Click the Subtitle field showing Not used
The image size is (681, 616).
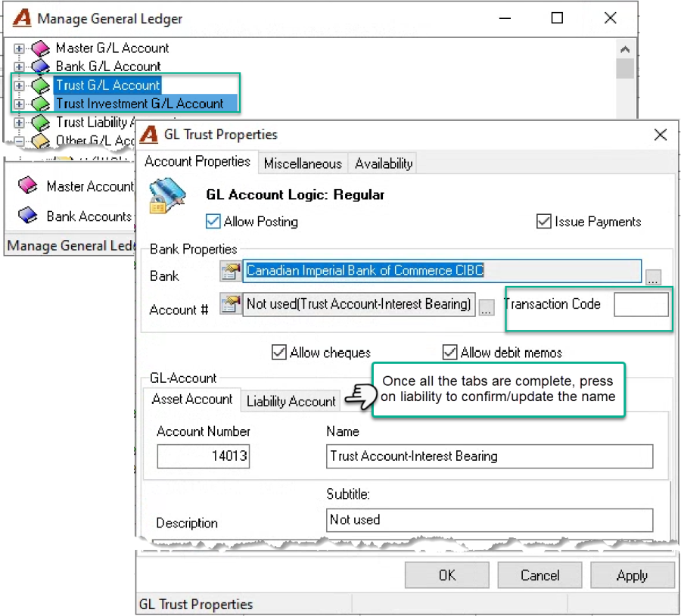[x=490, y=520]
